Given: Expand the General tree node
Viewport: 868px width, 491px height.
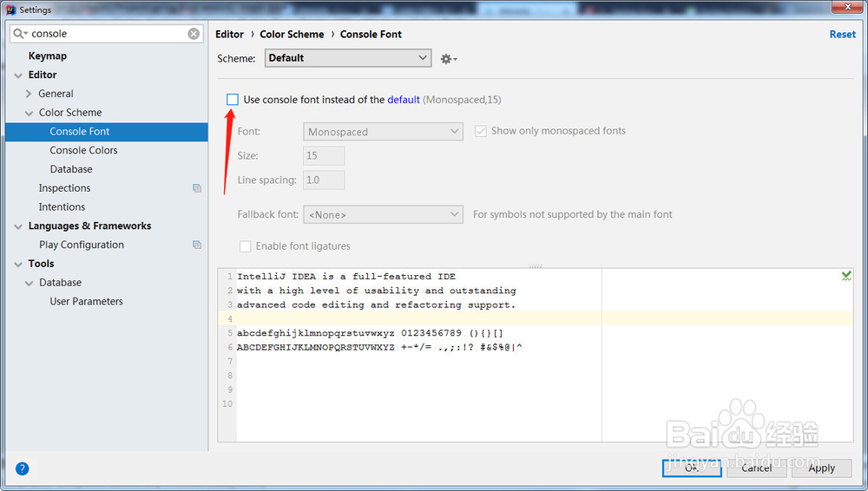Looking at the screenshot, I should (x=29, y=94).
